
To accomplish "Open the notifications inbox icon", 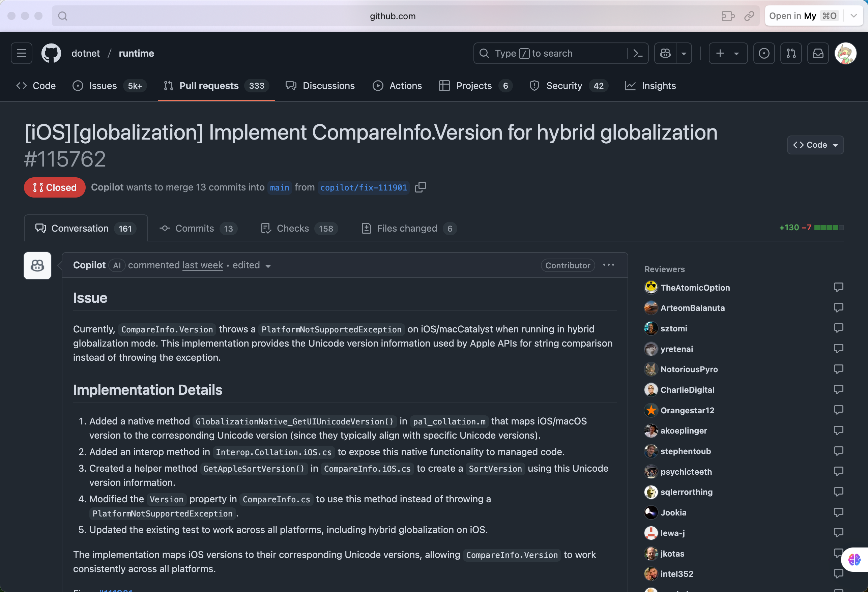I will pos(818,53).
